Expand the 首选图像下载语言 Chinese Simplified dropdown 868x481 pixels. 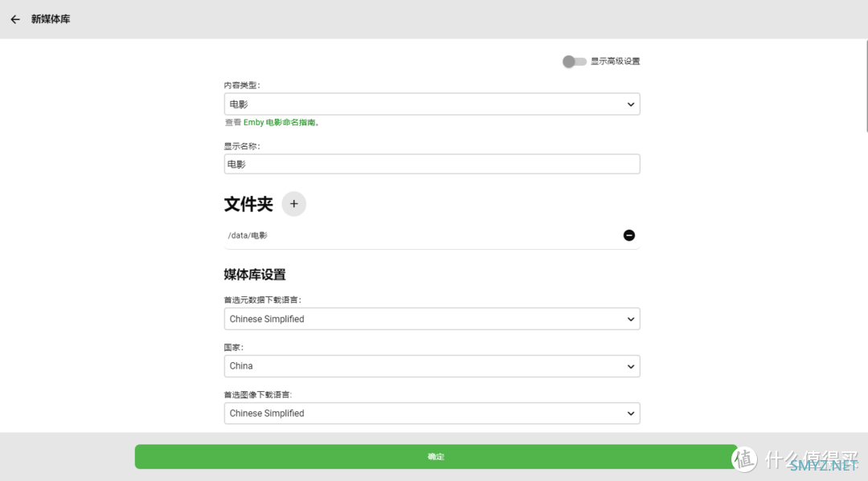426,414
